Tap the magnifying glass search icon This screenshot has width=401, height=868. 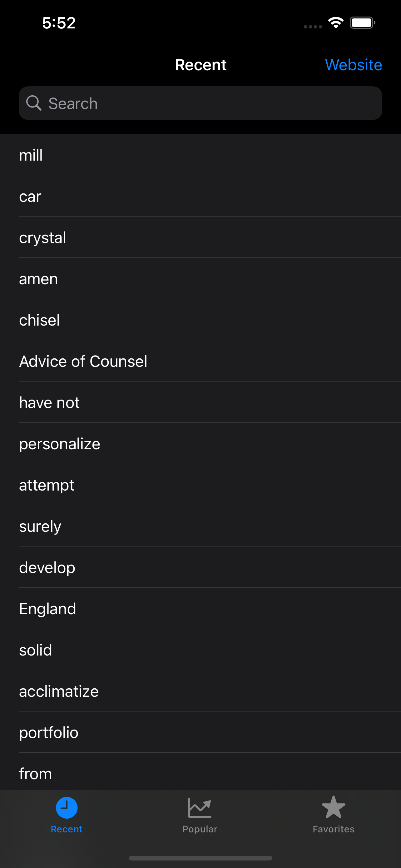click(34, 103)
